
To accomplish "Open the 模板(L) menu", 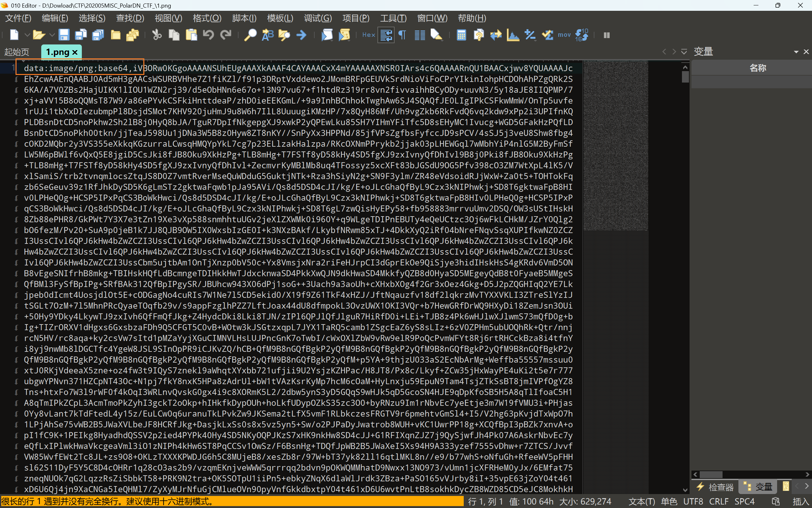I will [280, 18].
